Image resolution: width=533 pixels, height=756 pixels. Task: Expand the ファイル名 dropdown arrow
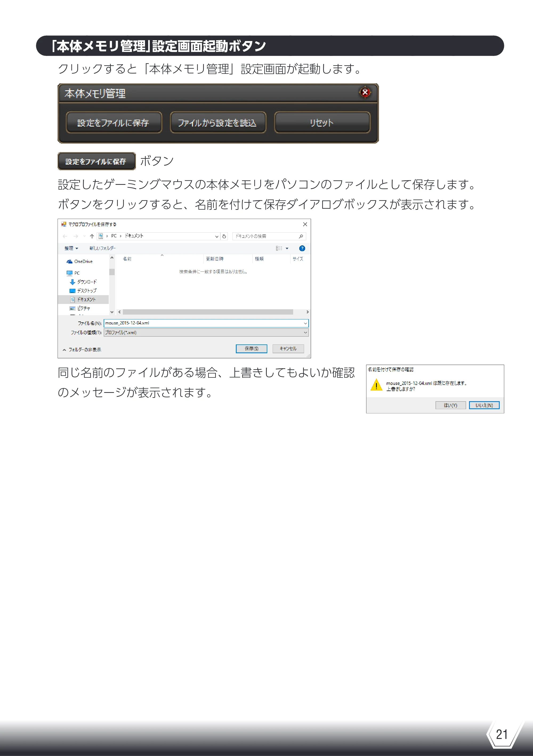pos(305,323)
